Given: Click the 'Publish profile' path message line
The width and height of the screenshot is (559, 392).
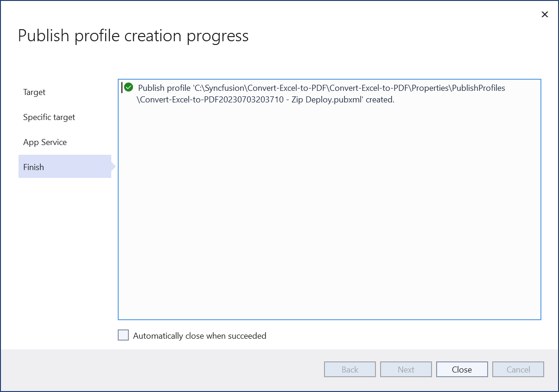Looking at the screenshot, I should [x=321, y=88].
